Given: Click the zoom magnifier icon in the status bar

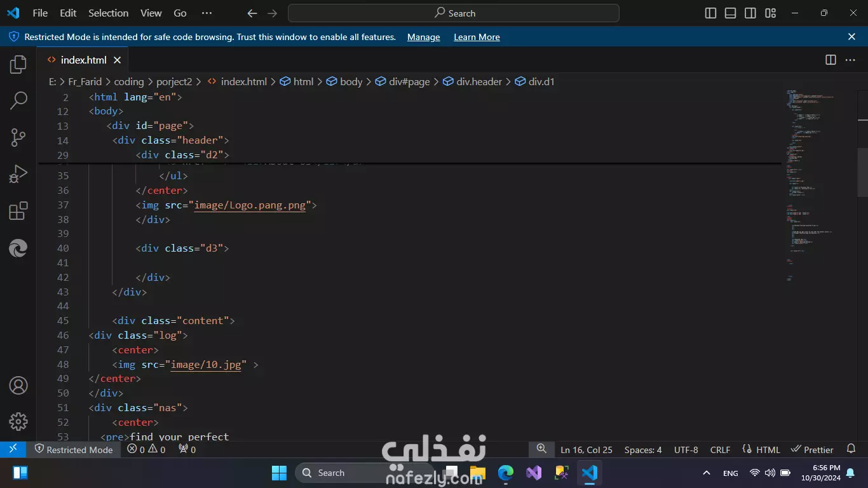Looking at the screenshot, I should [x=541, y=449].
